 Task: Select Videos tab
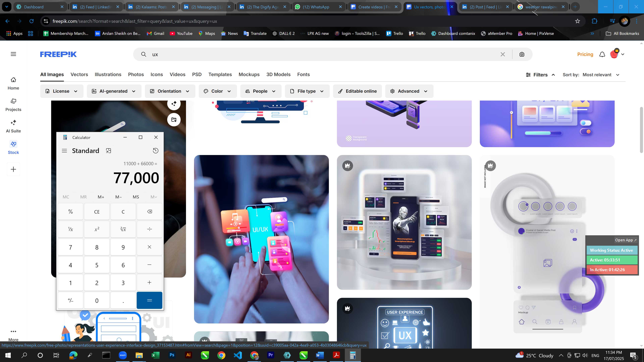[x=177, y=74]
